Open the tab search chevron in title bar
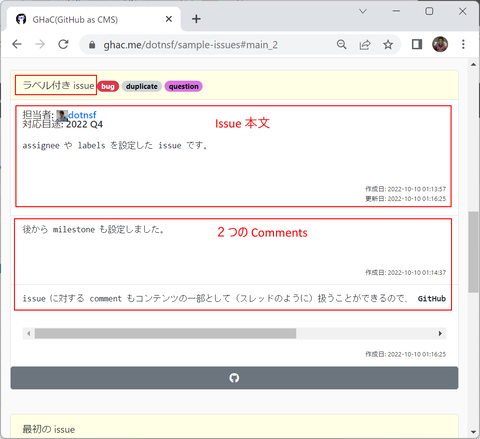 click(x=363, y=11)
